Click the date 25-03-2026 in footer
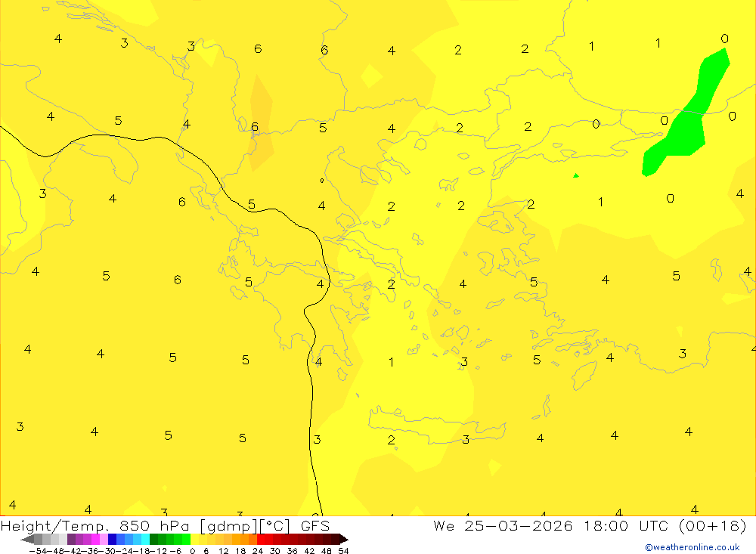The height and width of the screenshot is (554, 756). (x=519, y=525)
